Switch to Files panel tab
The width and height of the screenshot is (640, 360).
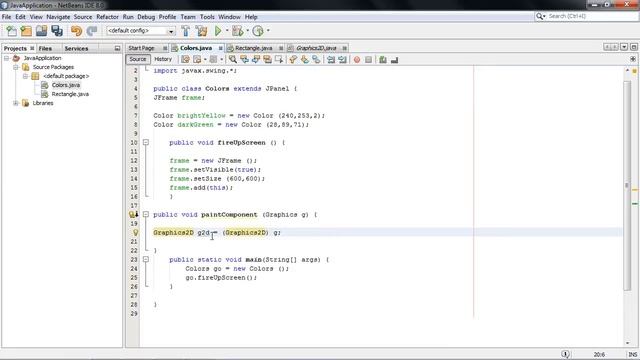(45, 48)
